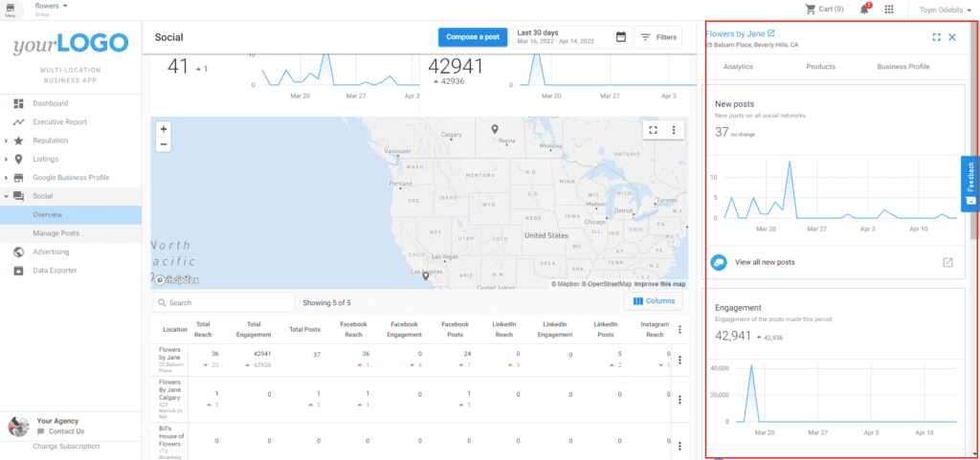Switch to the Products tab
The image size is (980, 460).
pos(820,67)
